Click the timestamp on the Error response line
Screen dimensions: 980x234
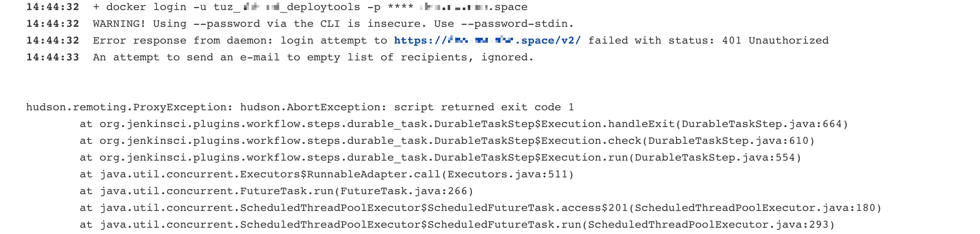coord(53,41)
